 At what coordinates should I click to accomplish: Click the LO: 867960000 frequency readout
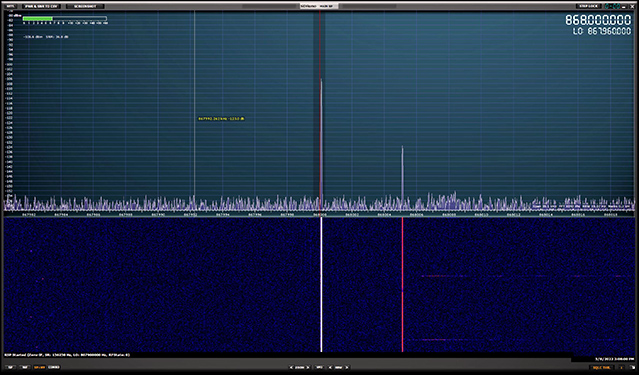pyautogui.click(x=602, y=31)
